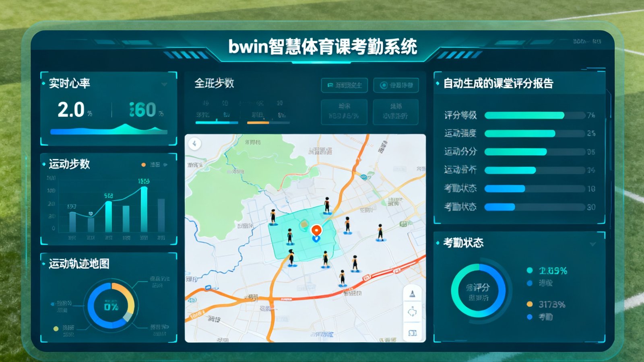Select the radio circle in the 全班步数 header
Viewport: 644px width, 362px height.
[384, 85]
